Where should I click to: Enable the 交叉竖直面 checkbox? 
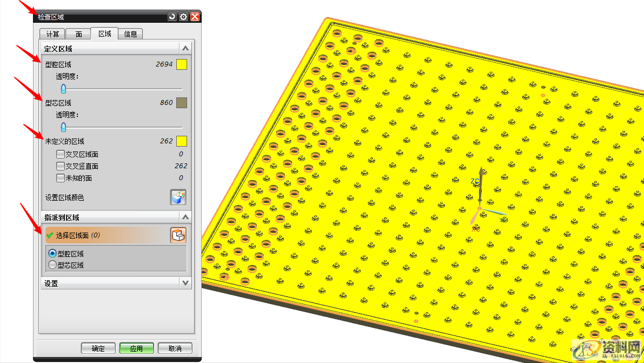point(61,166)
